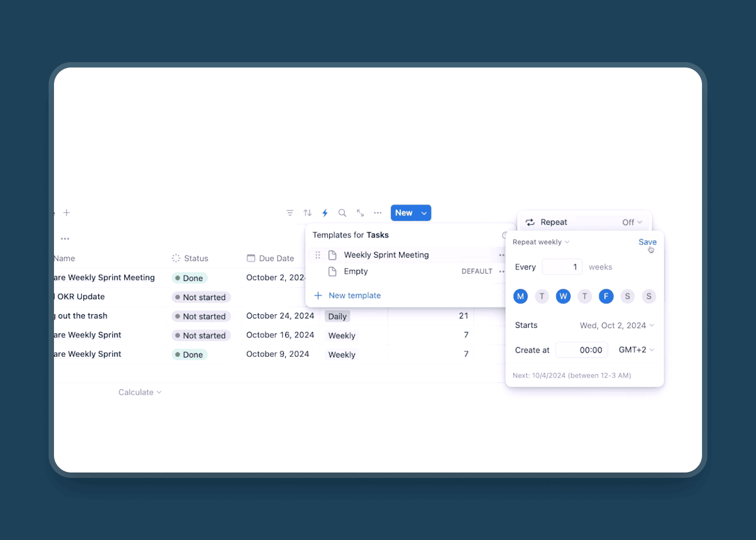Open automations lightning bolt icon
Image resolution: width=756 pixels, height=540 pixels.
[x=325, y=213]
